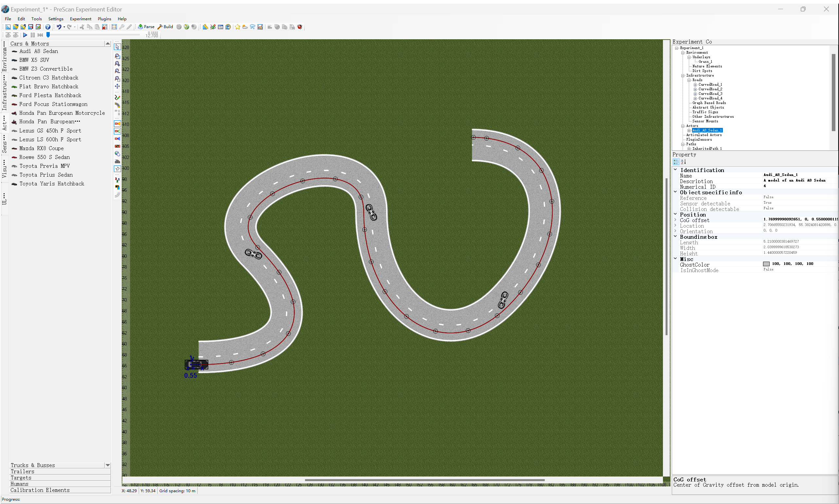
Task: Expand the CurvedRoad_1 tree node
Action: 695,85
